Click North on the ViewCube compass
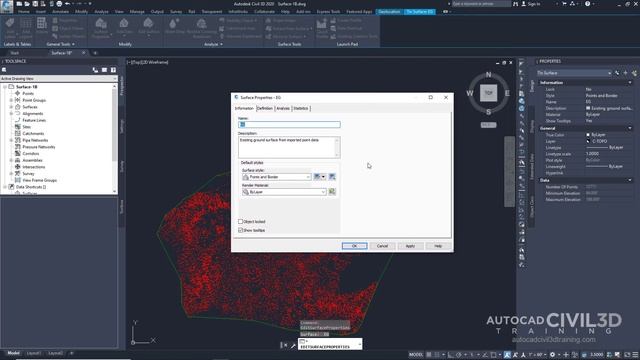 click(x=489, y=75)
